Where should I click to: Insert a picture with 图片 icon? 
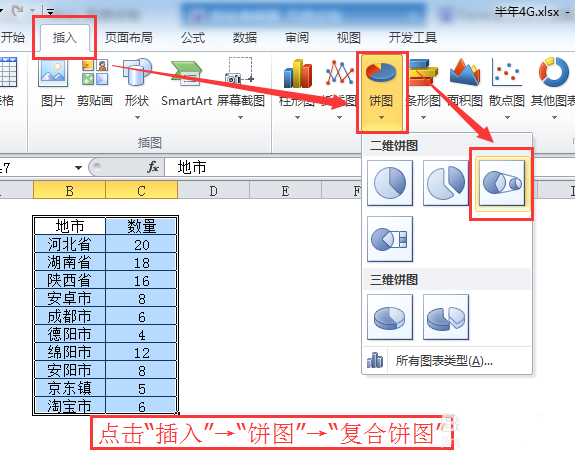tap(53, 83)
